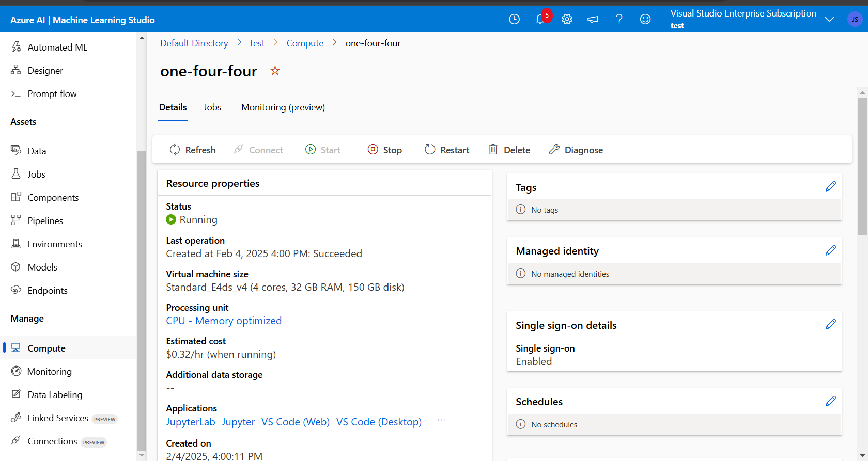Click the Start toolbar button
The width and height of the screenshot is (868, 461).
323,150
